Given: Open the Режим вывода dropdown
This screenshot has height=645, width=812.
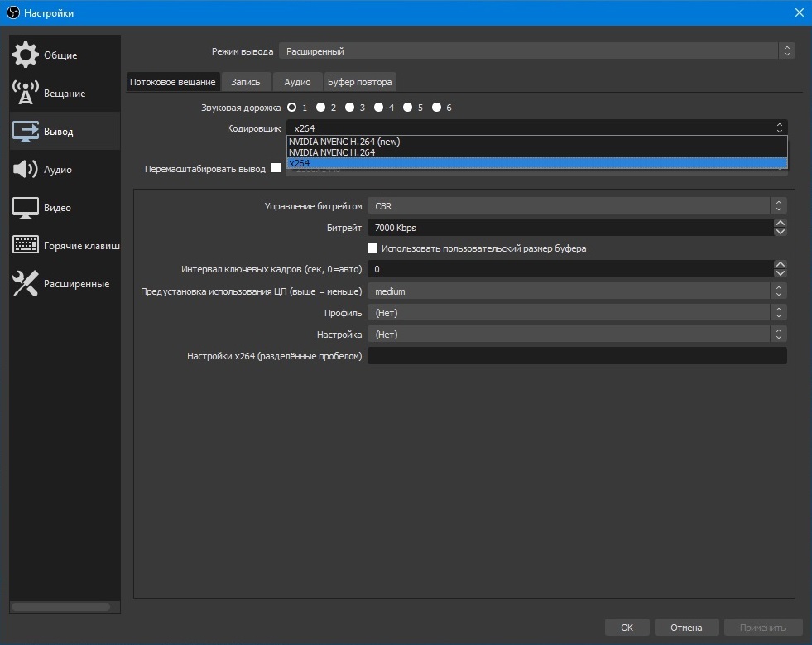Looking at the screenshot, I should (536, 51).
